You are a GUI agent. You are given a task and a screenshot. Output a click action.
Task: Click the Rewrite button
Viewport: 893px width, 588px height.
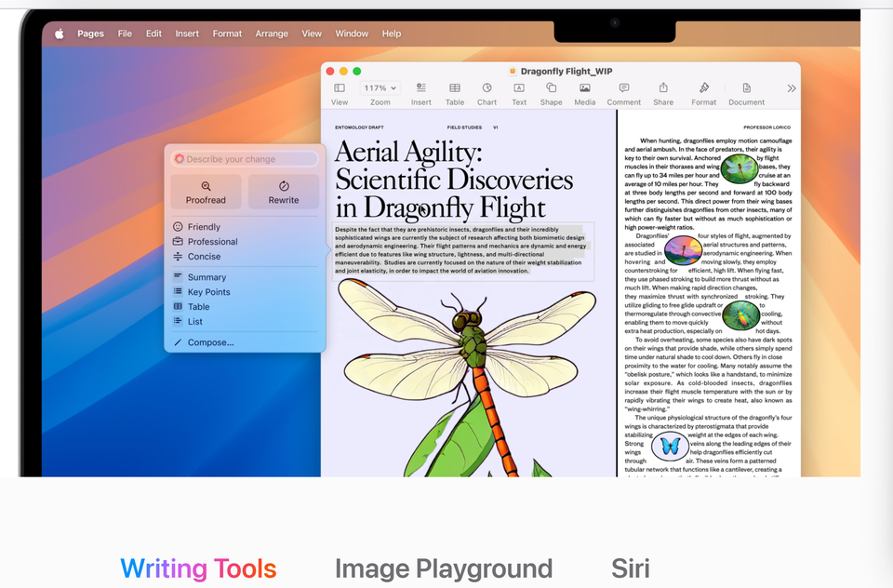coord(284,192)
